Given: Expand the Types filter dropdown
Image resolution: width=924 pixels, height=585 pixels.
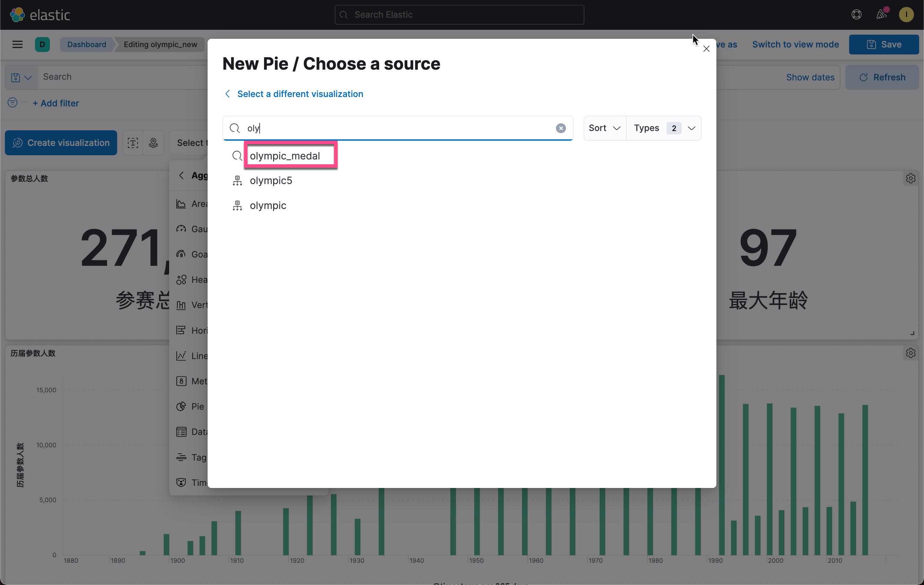Looking at the screenshot, I should 664,128.
